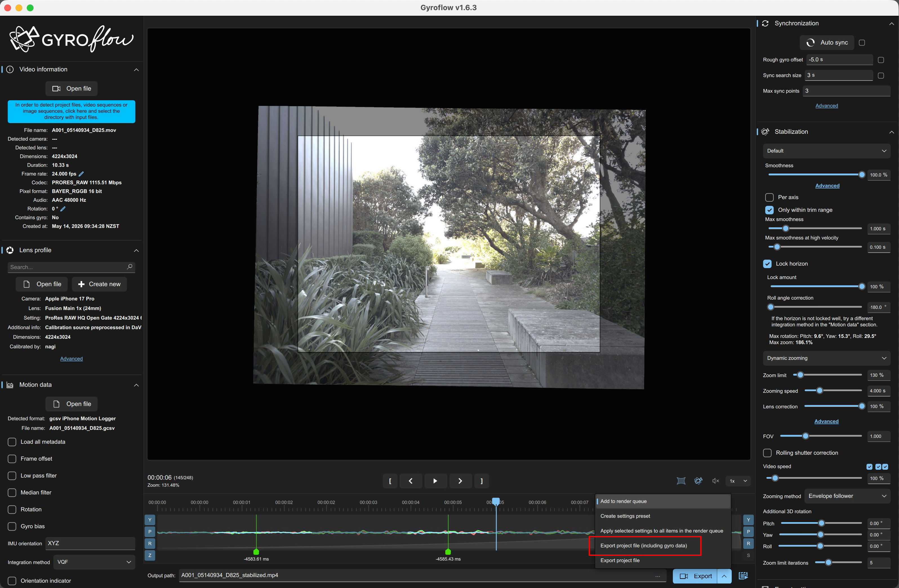
Task: Open the Integration method VQF dropdown
Action: (94, 562)
